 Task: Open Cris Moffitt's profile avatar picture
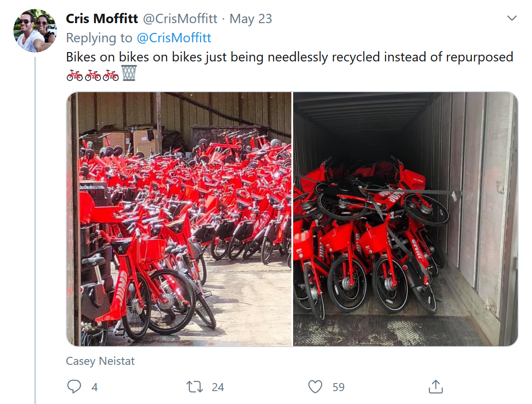click(35, 31)
